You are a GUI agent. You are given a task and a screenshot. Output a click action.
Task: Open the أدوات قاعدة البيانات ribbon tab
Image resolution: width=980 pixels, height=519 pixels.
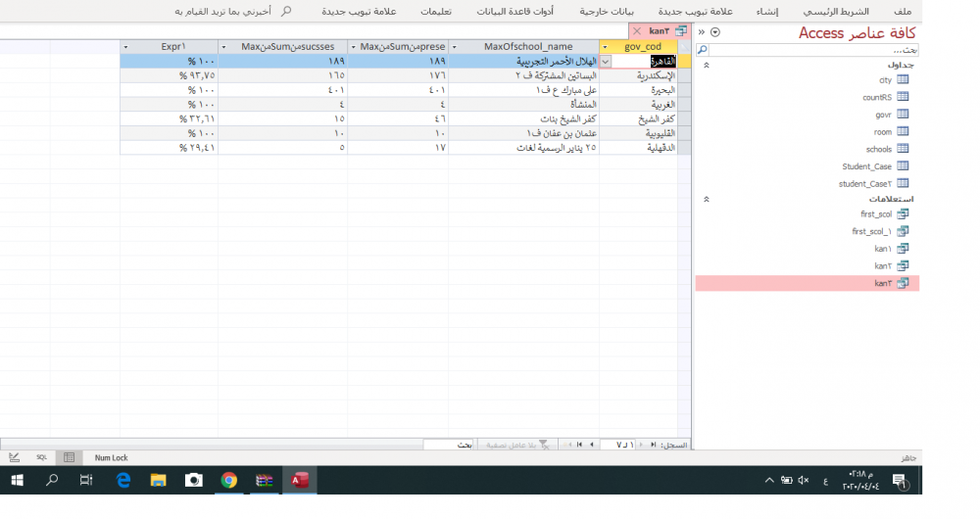pyautogui.click(x=515, y=11)
